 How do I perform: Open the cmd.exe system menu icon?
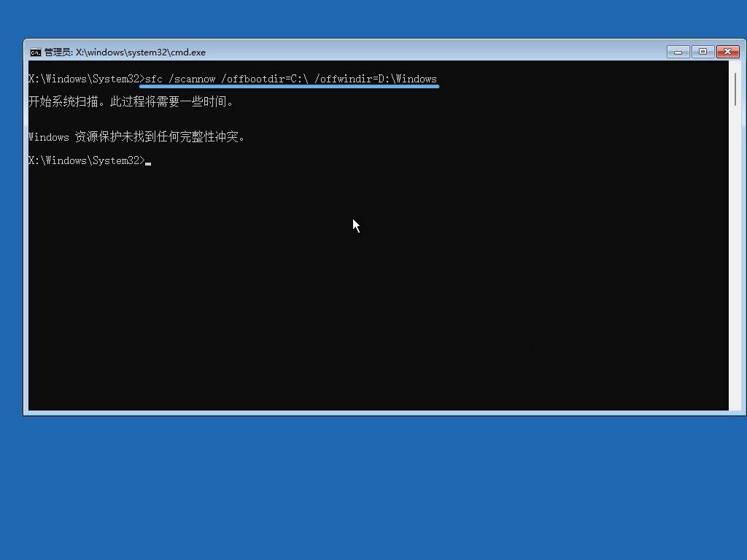(x=35, y=52)
